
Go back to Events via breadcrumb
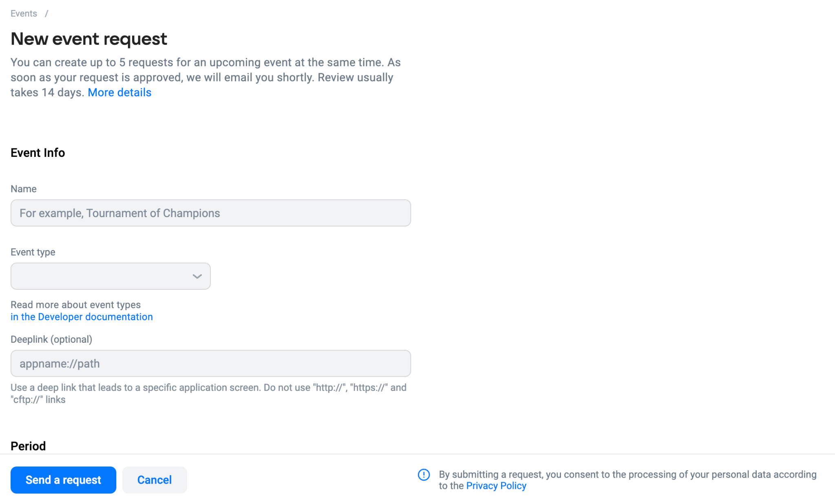[24, 13]
